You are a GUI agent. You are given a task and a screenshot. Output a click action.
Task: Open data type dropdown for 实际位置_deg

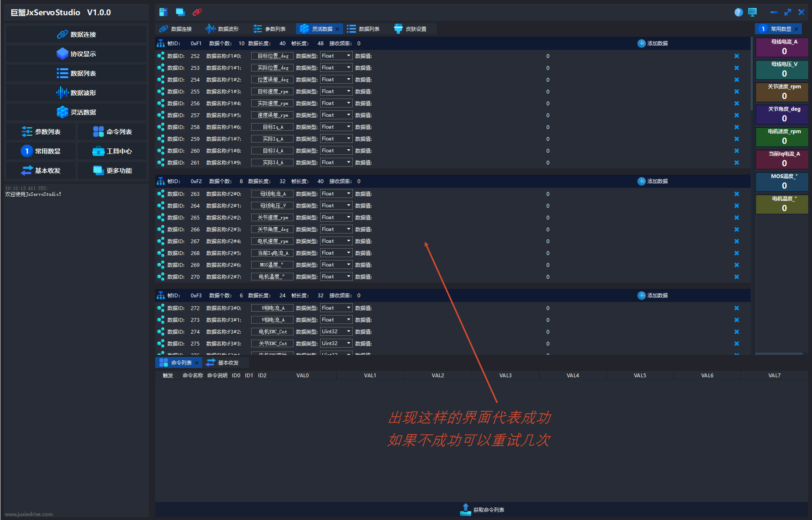pyautogui.click(x=336, y=67)
